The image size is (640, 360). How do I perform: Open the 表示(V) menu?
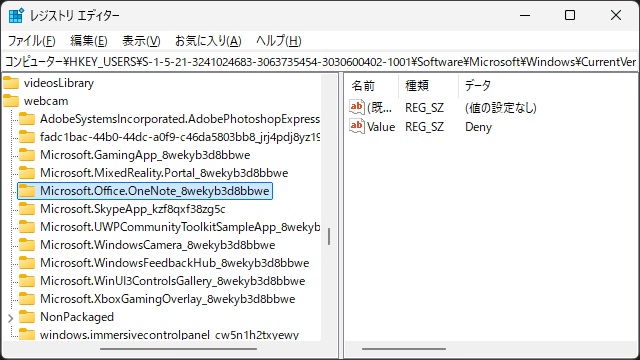[x=141, y=41]
